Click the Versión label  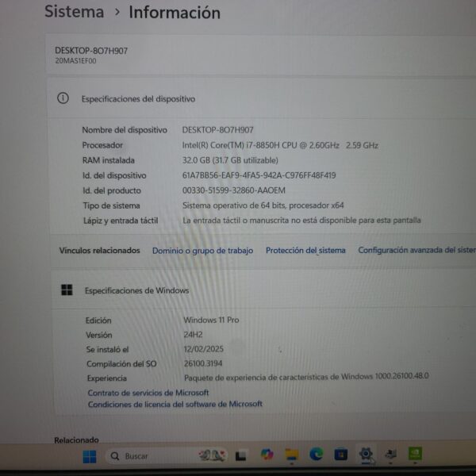point(99,335)
